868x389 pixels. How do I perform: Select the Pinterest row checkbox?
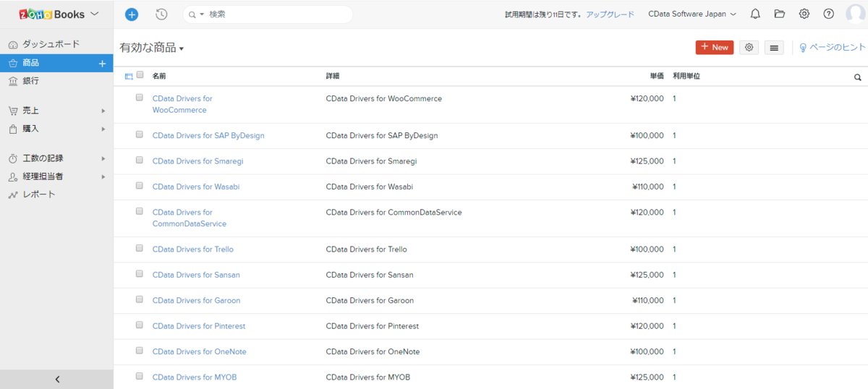139,325
